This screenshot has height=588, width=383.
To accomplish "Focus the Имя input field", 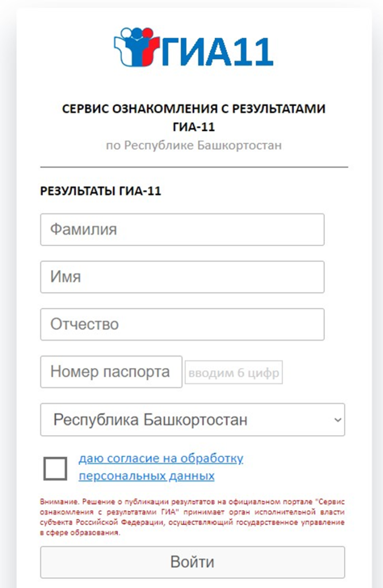I will pos(182,277).
